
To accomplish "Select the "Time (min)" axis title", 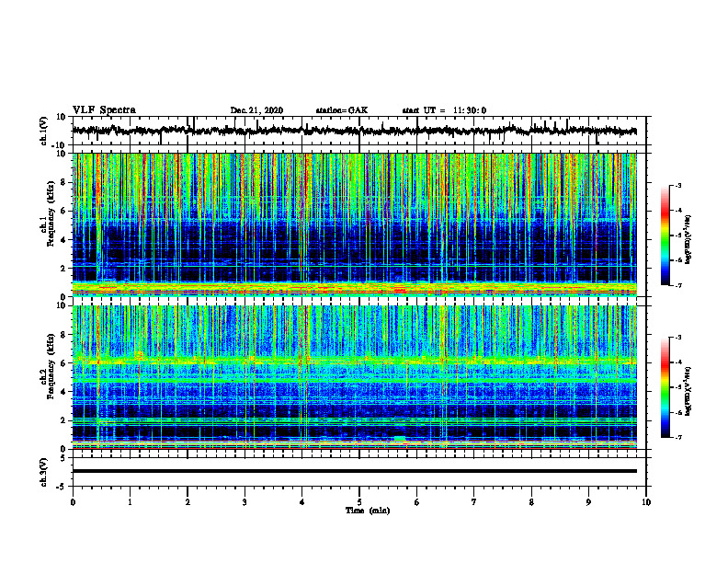I will coord(368,511).
